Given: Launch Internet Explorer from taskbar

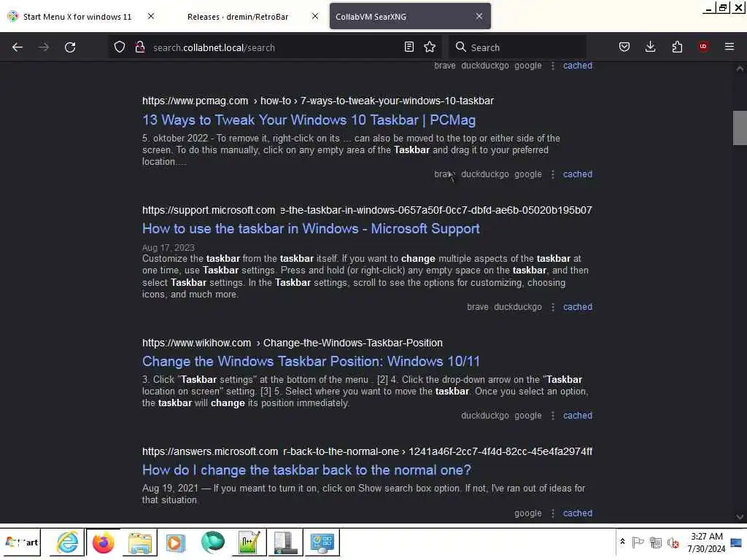Looking at the screenshot, I should click(67, 542).
